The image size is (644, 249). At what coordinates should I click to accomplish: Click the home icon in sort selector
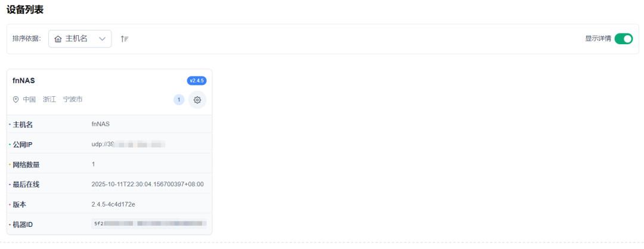pos(58,39)
